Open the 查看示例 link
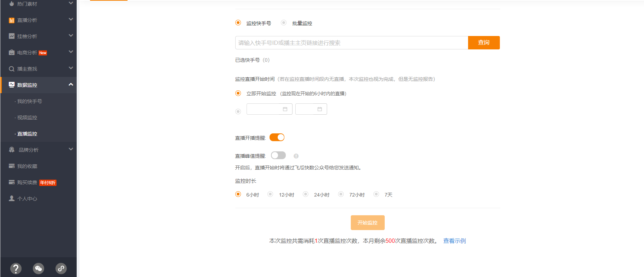Screen dimensions: 644x277 click(x=454, y=241)
